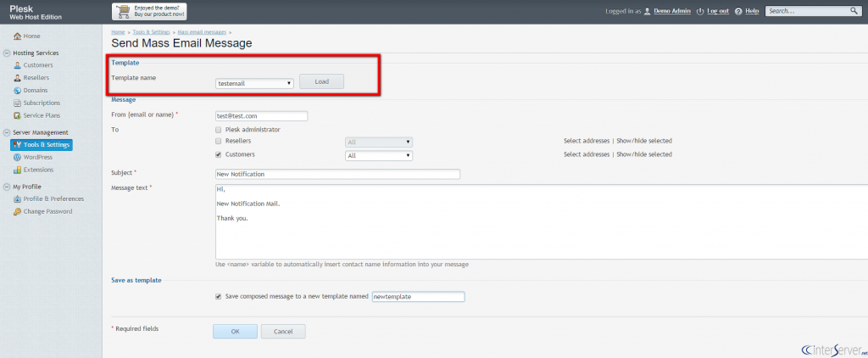
Task: Uncheck the Customers checkbox
Action: tap(219, 154)
